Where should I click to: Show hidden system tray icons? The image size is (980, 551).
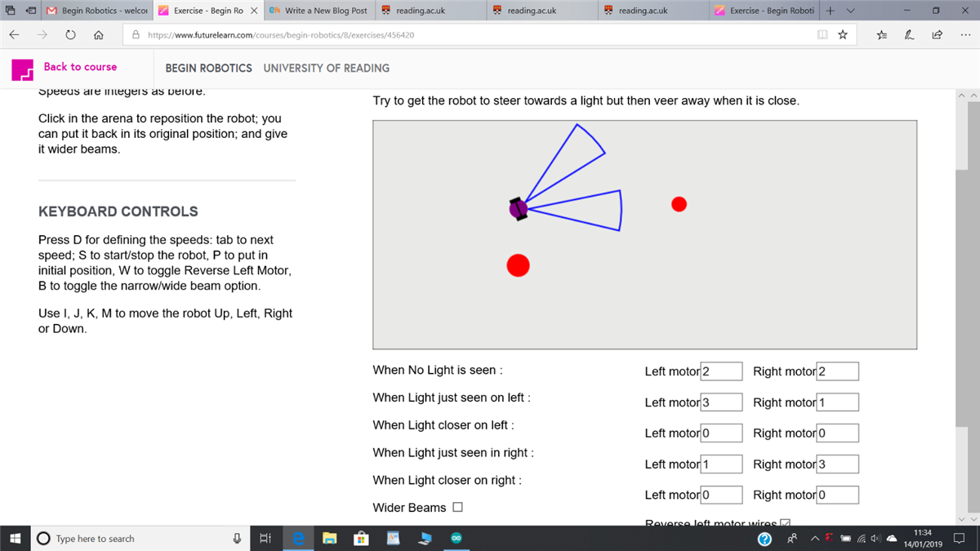[814, 539]
